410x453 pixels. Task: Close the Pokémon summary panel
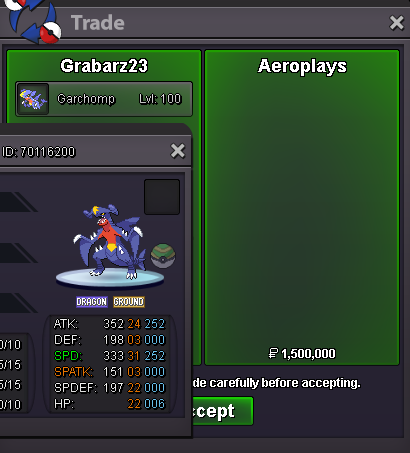pyautogui.click(x=178, y=151)
